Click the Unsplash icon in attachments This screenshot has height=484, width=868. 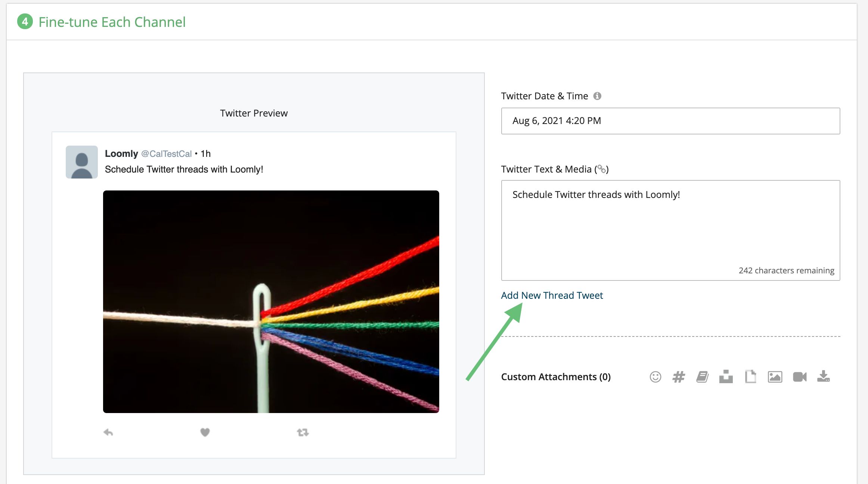pos(726,377)
